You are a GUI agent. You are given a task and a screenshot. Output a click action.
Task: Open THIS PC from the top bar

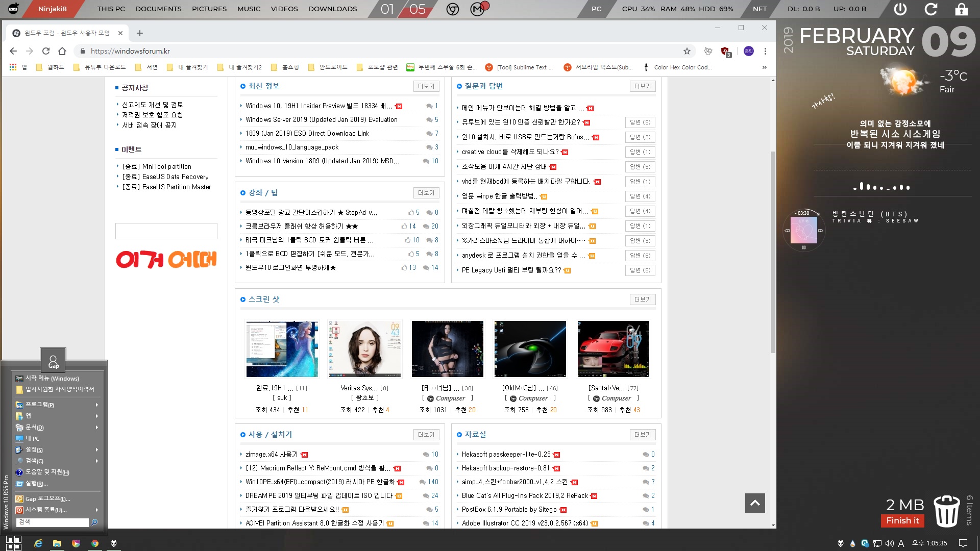point(111,9)
